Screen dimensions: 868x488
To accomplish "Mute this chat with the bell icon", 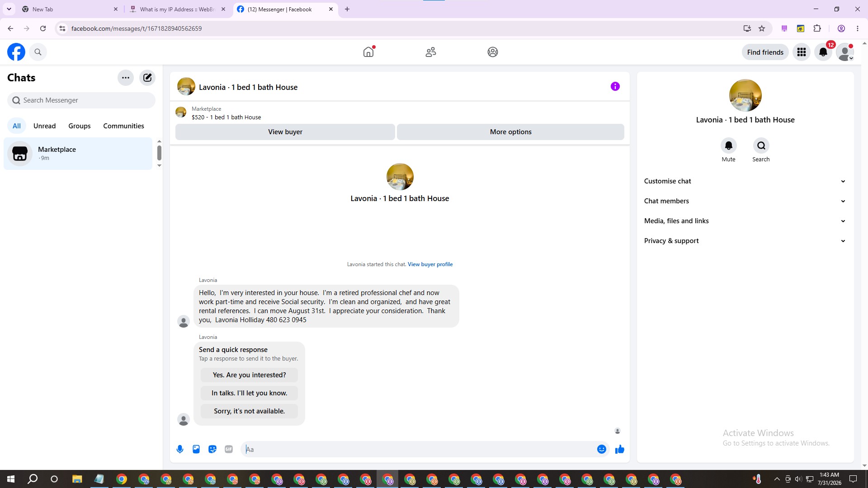I will pos(729,145).
